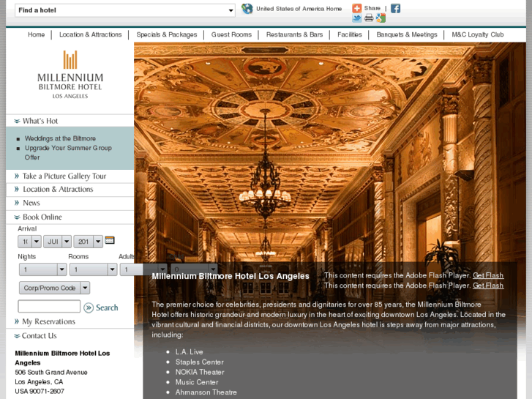Click the Ahmanson Theatre list item

tap(206, 392)
